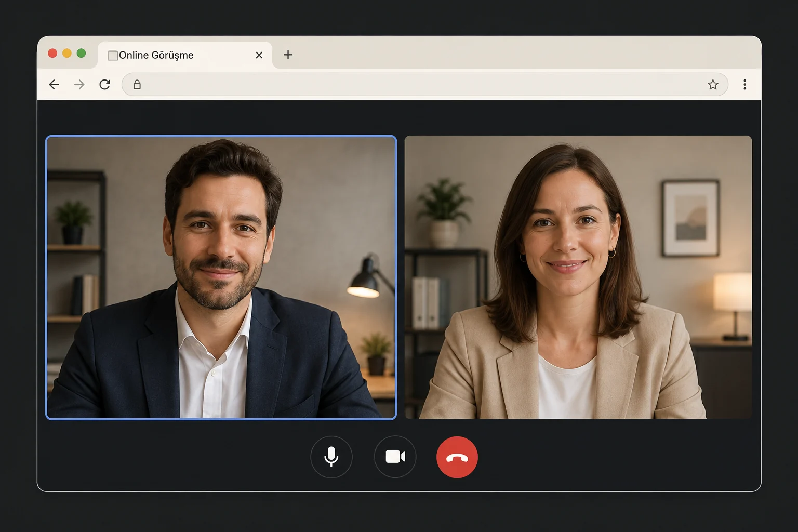This screenshot has height=532, width=798.
Task: Bookmark page with the star icon
Action: click(x=713, y=84)
